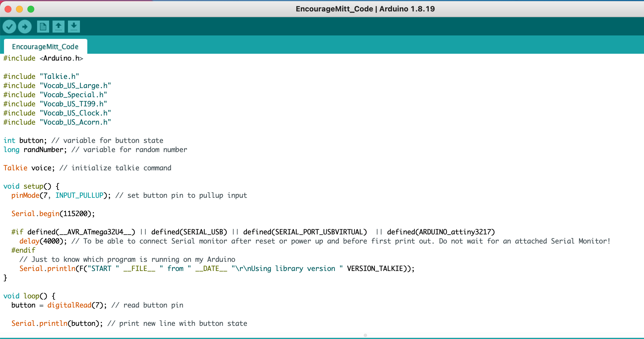
Task: Click the "Vocab_US_Large.h" include line
Action: click(57, 86)
